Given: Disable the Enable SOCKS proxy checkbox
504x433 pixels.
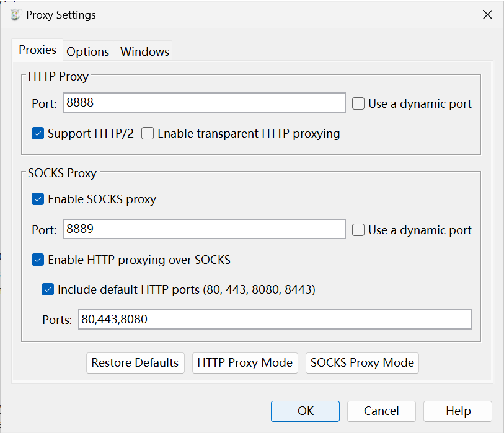Looking at the screenshot, I should [38, 199].
